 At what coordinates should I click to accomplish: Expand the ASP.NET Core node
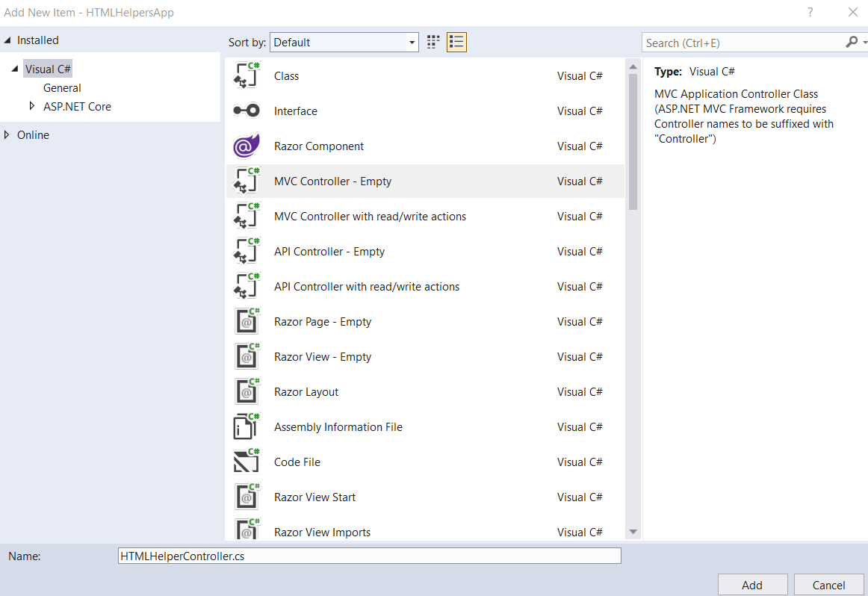tap(31, 106)
